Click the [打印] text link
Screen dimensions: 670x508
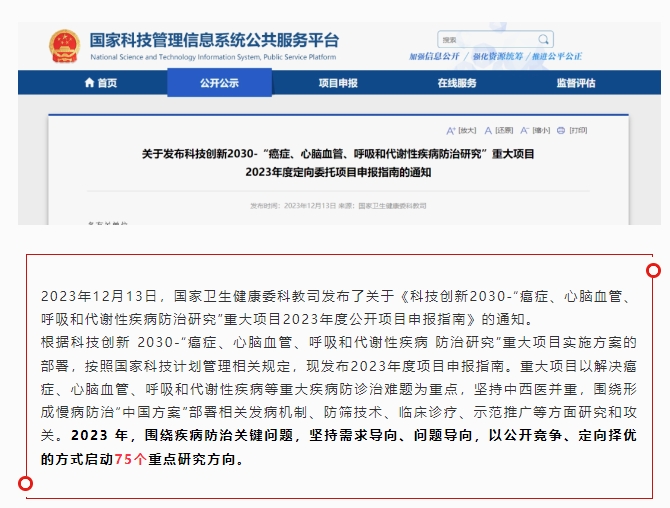(577, 130)
